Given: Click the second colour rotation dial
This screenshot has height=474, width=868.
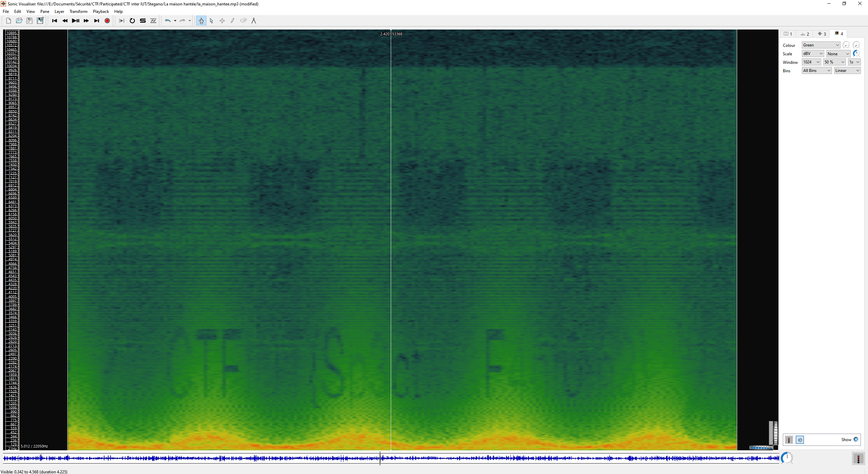Looking at the screenshot, I should click(856, 45).
